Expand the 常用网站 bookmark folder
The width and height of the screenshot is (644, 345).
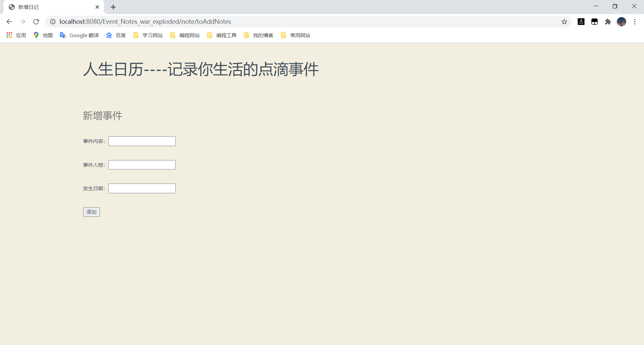coord(296,35)
